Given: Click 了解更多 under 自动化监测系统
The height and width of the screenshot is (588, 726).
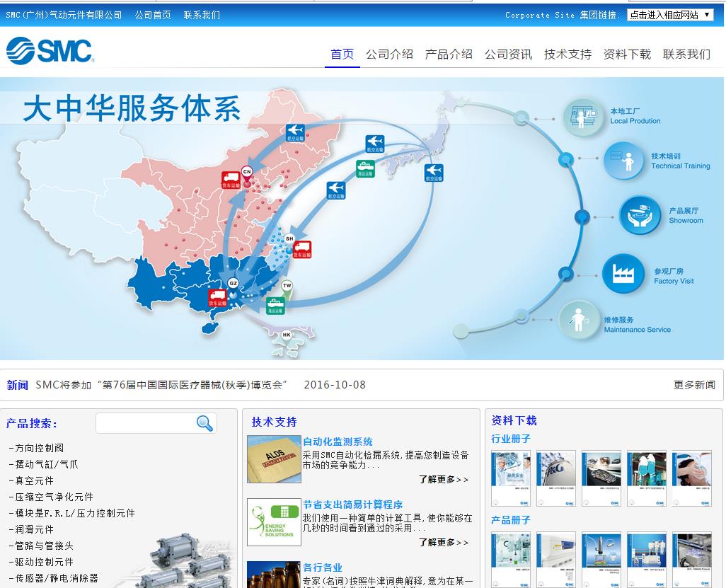Looking at the screenshot, I should (x=443, y=479).
